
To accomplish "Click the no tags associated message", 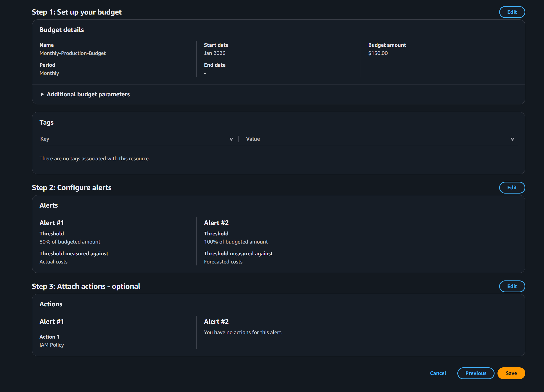I will (x=95, y=159).
